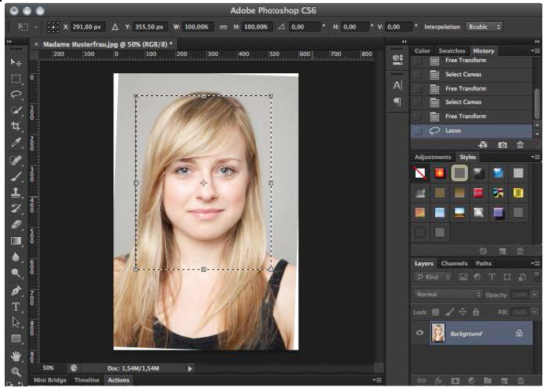Hide the Background layer visibility eye

(419, 333)
